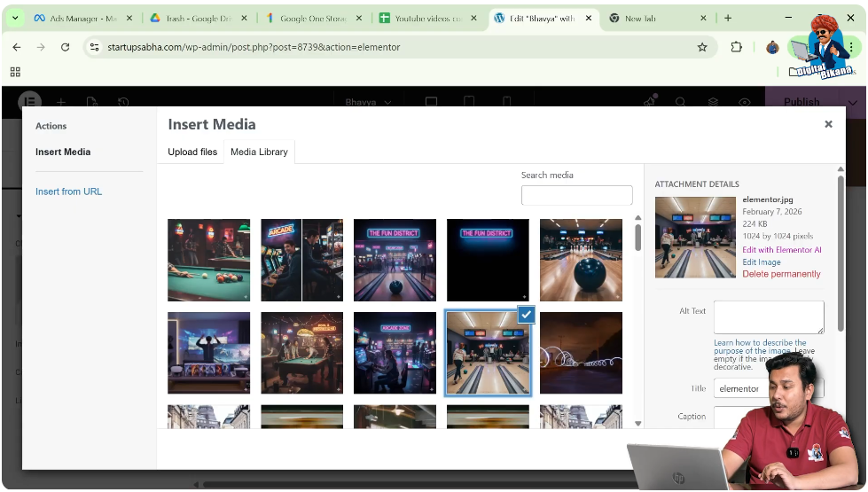This screenshot has width=868, height=492.
Task: Click into the Alt Text field
Action: tap(768, 316)
